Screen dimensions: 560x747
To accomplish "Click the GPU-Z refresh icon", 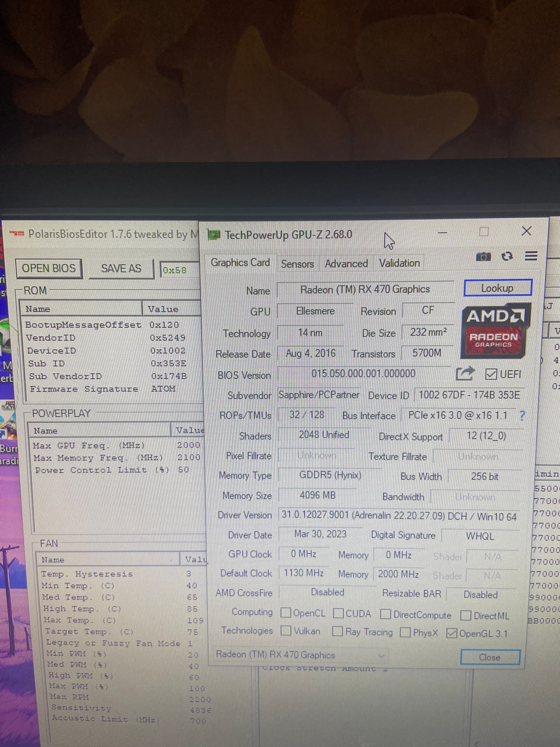I will [x=507, y=256].
